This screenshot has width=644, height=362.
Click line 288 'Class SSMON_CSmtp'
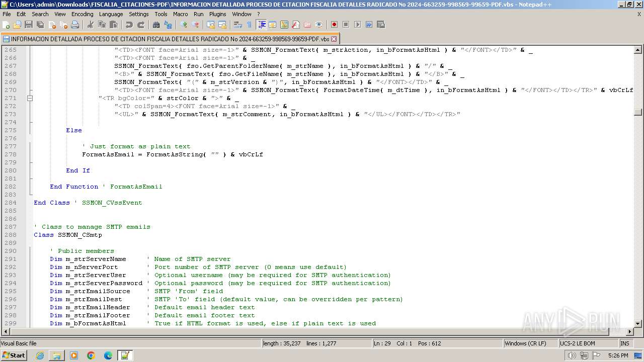[68, 235]
